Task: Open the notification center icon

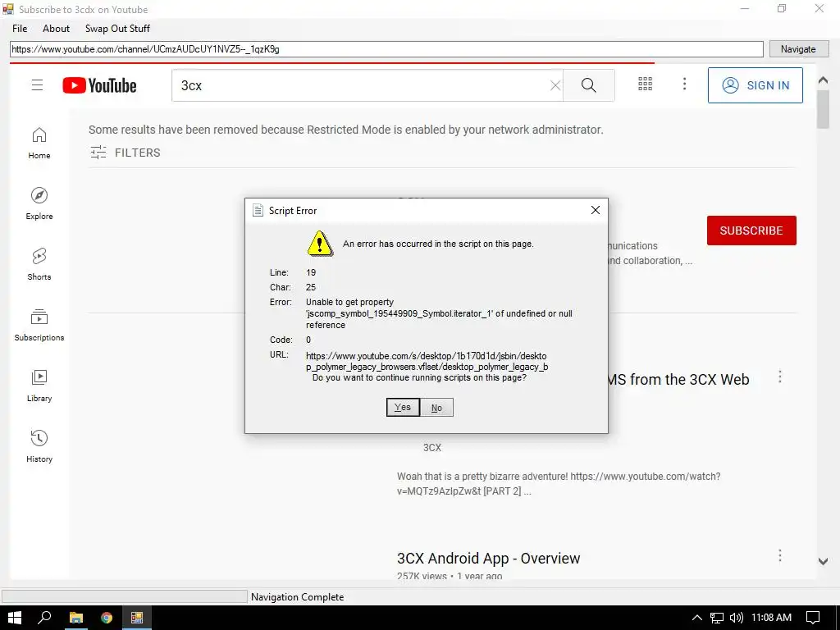Action: click(813, 618)
